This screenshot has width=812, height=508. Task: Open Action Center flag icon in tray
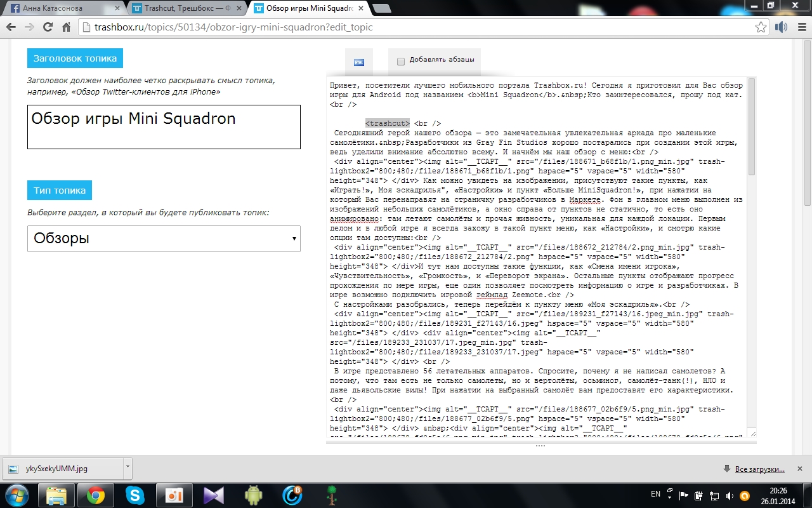click(684, 495)
